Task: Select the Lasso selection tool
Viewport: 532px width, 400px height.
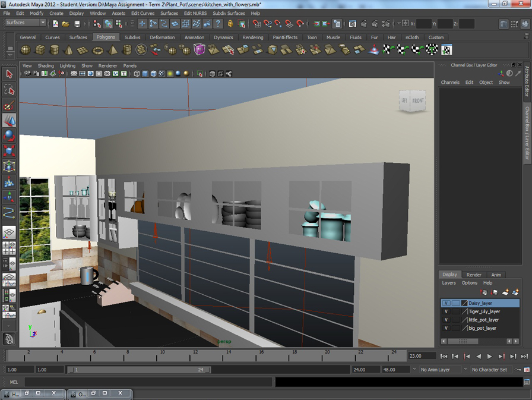Action: coord(9,89)
